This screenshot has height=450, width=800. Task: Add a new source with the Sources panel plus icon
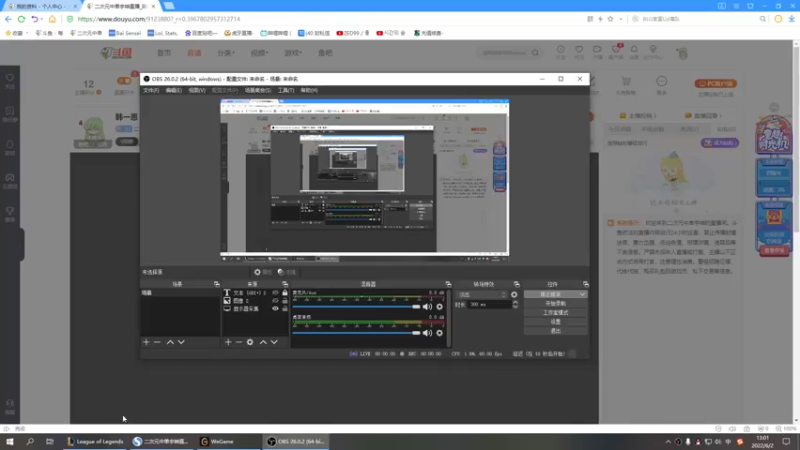(x=228, y=342)
